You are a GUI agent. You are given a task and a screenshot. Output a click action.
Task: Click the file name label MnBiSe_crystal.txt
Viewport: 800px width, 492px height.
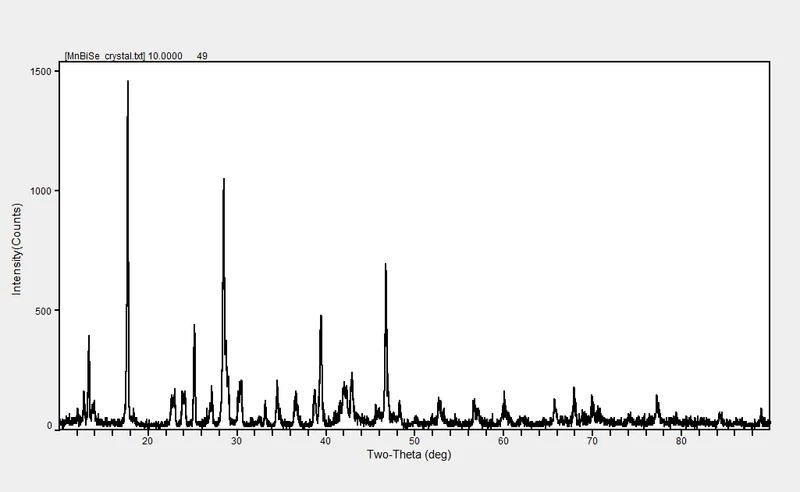[x=105, y=56]
